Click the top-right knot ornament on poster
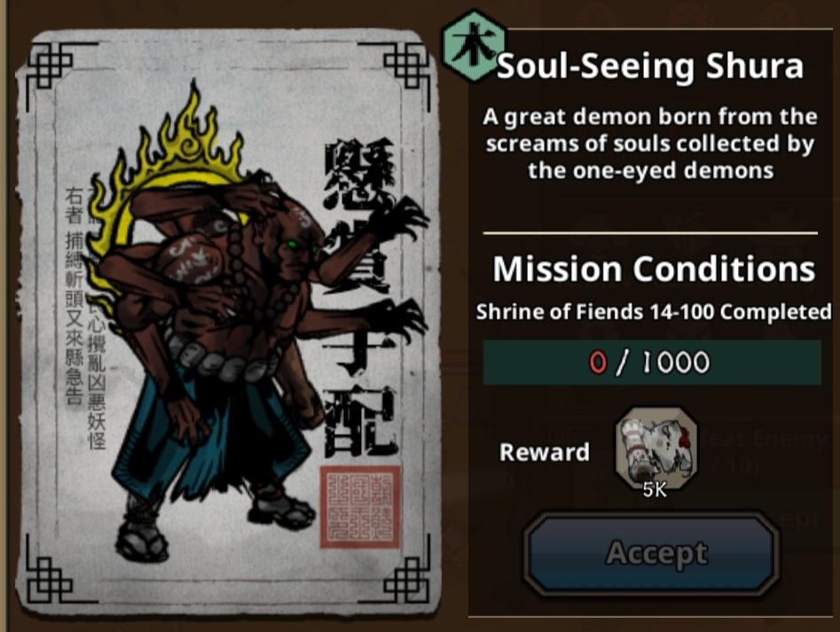The image size is (840, 632). [407, 65]
